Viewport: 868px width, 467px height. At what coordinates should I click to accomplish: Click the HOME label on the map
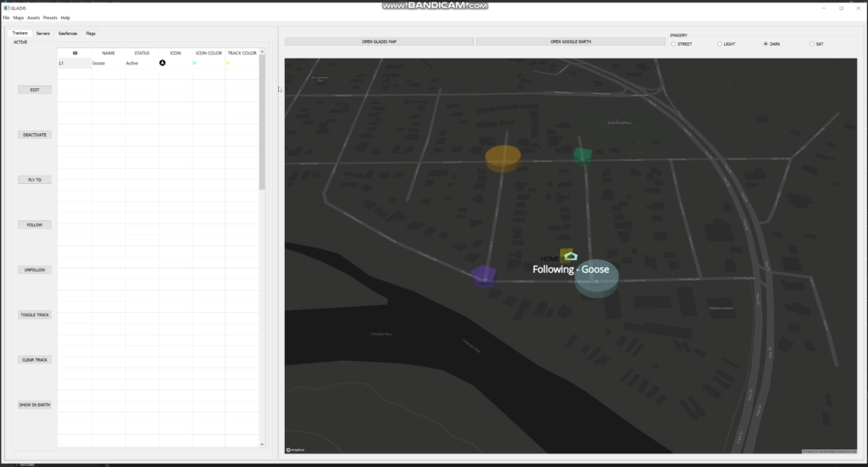pos(549,259)
